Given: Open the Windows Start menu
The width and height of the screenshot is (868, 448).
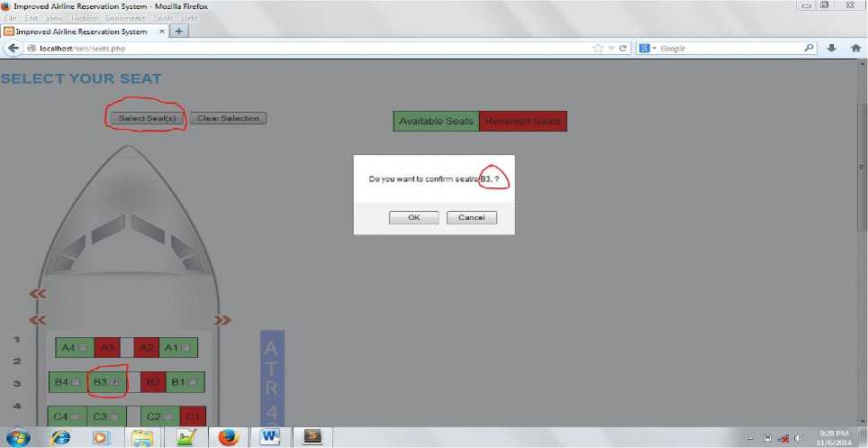Looking at the screenshot, I should pos(18,437).
